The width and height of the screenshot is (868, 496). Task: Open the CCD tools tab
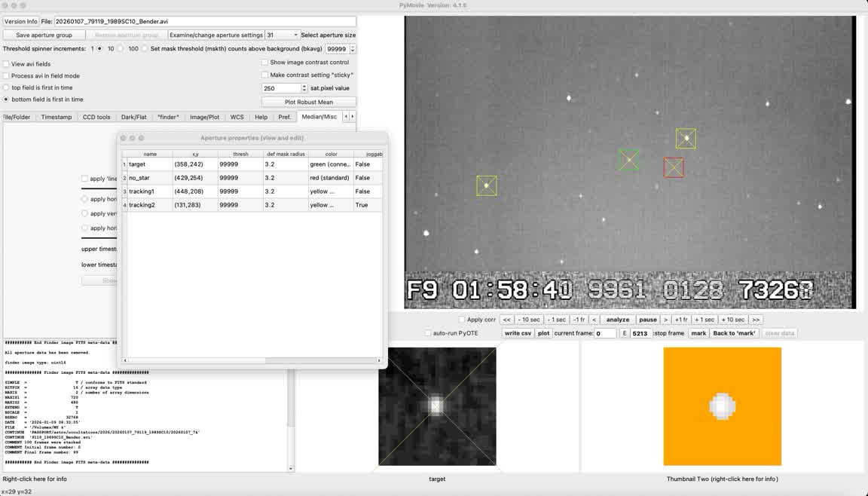(x=96, y=117)
